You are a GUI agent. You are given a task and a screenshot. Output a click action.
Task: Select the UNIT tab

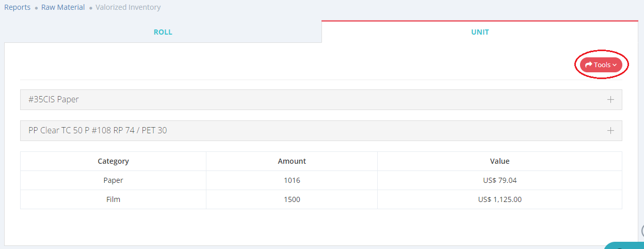pyautogui.click(x=480, y=32)
